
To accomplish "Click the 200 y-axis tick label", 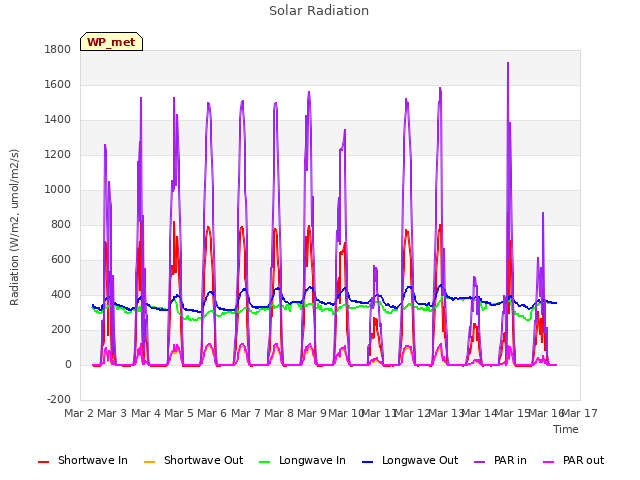I will (x=61, y=330).
